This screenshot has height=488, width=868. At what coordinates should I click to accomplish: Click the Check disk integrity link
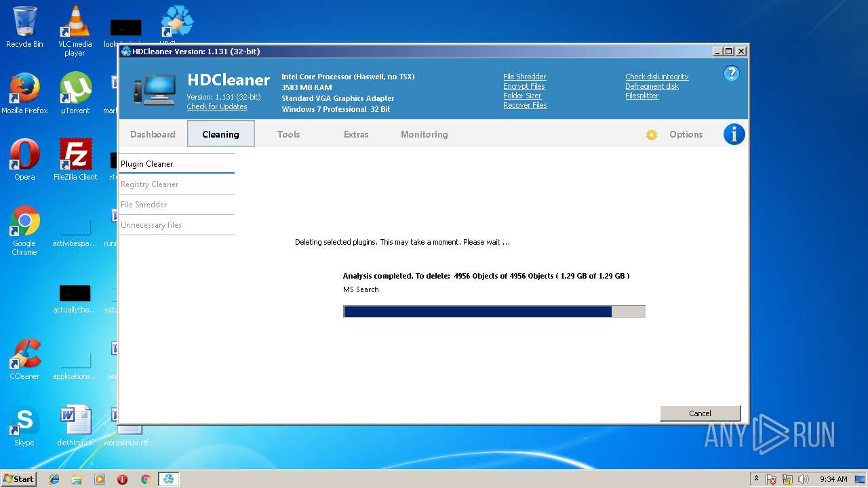point(656,77)
